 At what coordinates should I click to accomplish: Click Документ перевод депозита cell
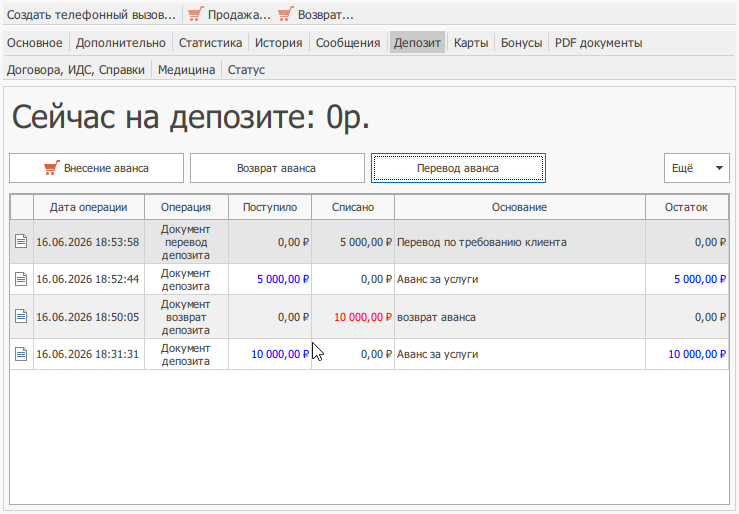click(186, 242)
